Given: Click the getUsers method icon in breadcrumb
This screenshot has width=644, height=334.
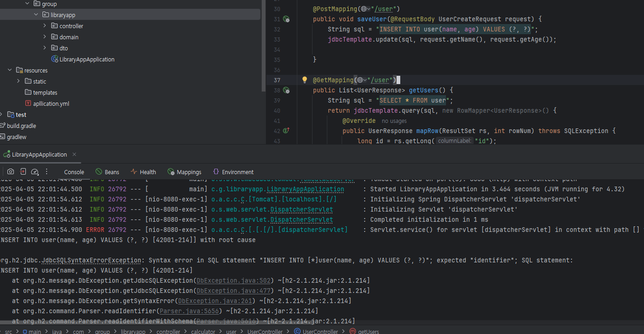Looking at the screenshot, I should coord(353,331).
